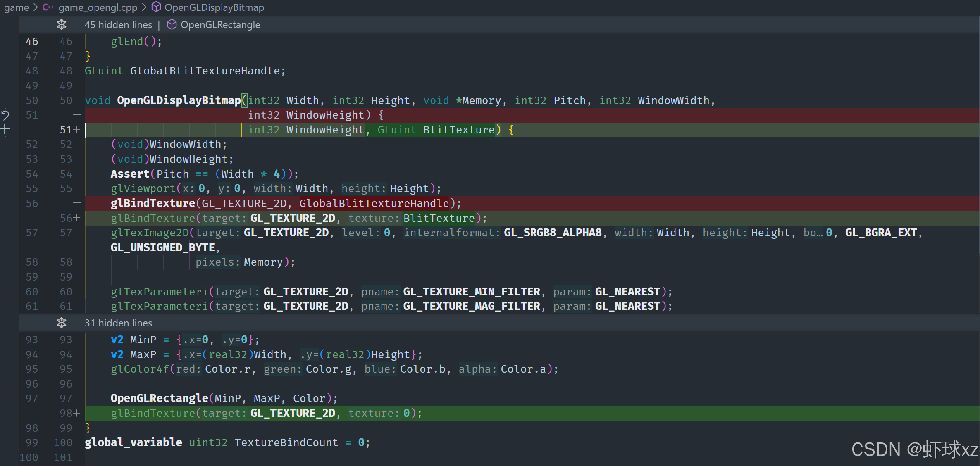Expand the collapsed 'bo…' parameter hint

click(813, 233)
